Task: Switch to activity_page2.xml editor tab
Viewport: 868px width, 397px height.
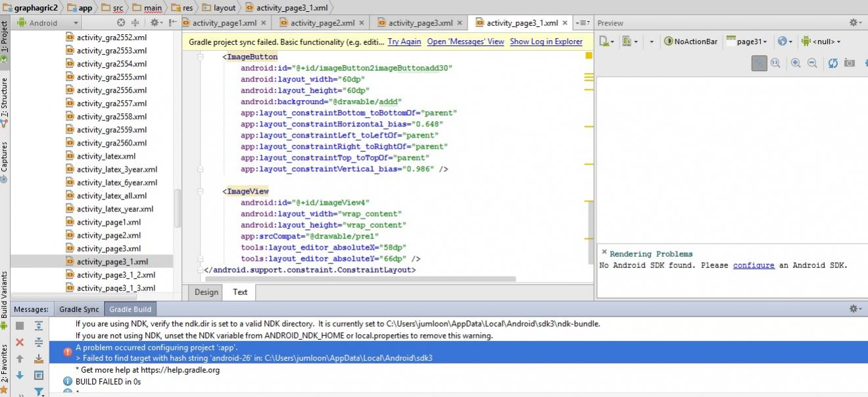Action: coord(322,22)
